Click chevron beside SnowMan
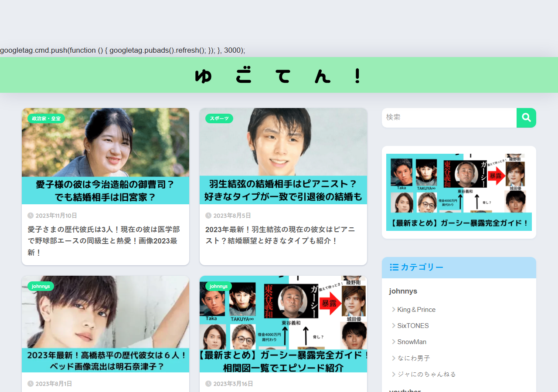 click(x=394, y=342)
